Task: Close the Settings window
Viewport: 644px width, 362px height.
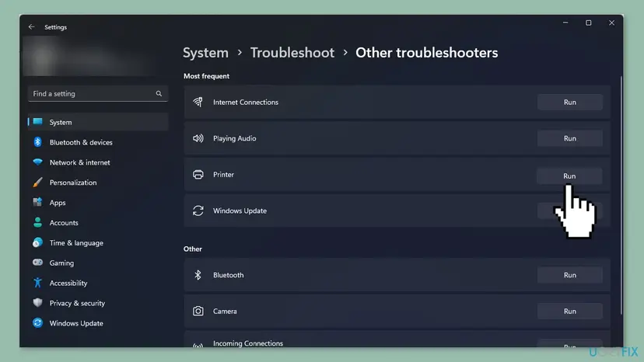Action: (x=611, y=23)
